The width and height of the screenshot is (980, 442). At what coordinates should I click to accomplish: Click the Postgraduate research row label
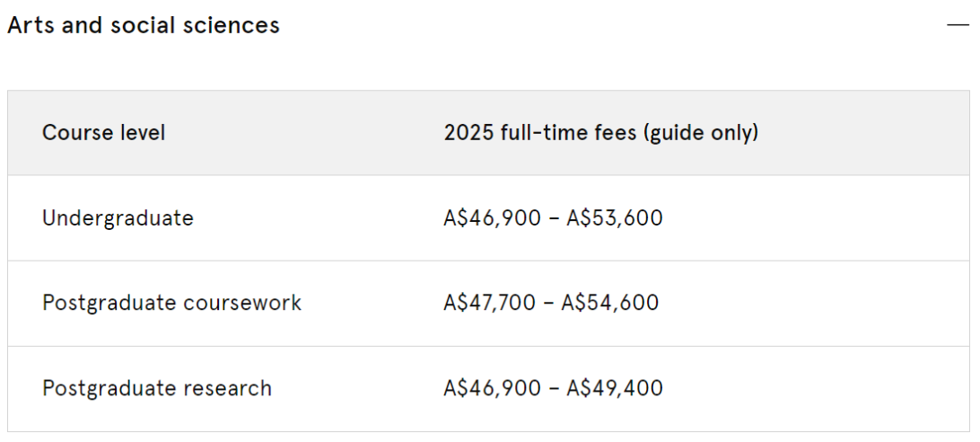157,388
